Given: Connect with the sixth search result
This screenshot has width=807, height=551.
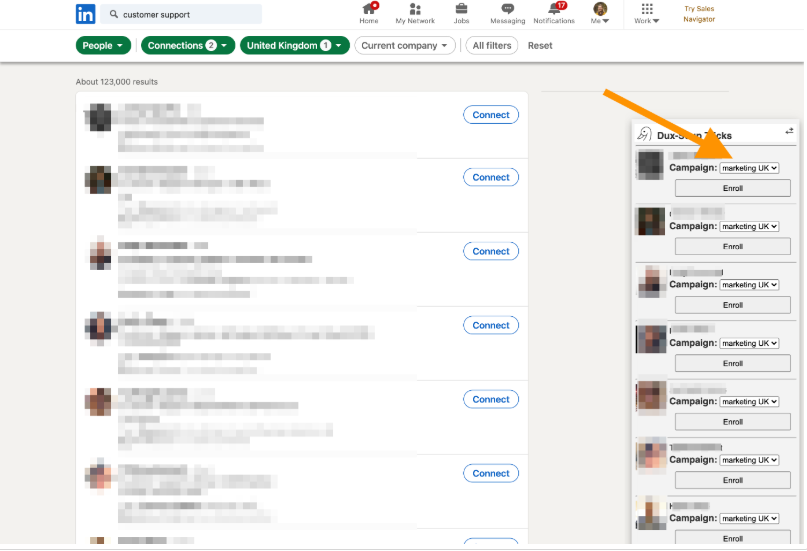Looking at the screenshot, I should [x=491, y=473].
